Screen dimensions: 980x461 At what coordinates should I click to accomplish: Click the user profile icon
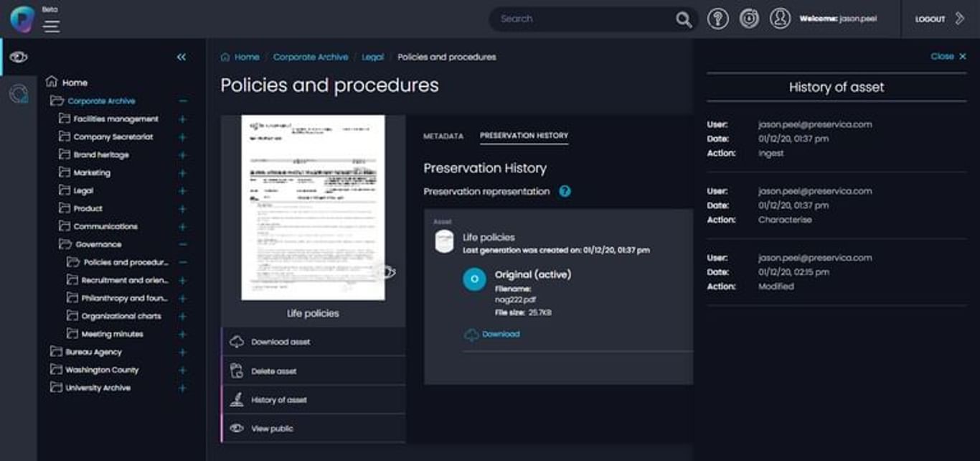click(780, 19)
